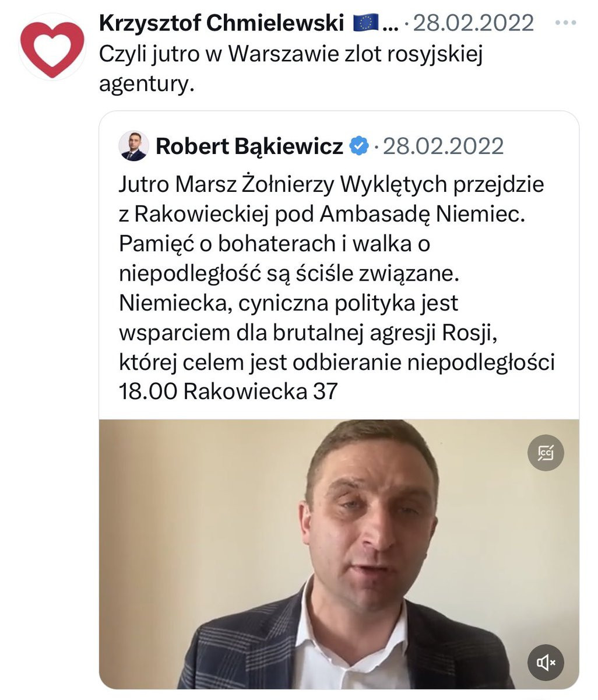Toggle closed captions on the video
598x700 pixels.
pos(546,453)
